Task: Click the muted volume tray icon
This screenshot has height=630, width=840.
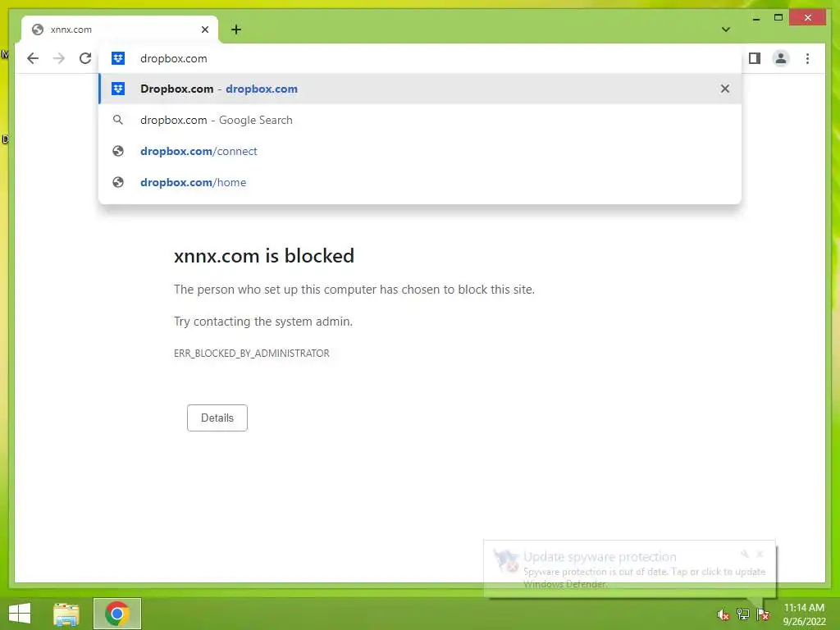Action: click(724, 614)
